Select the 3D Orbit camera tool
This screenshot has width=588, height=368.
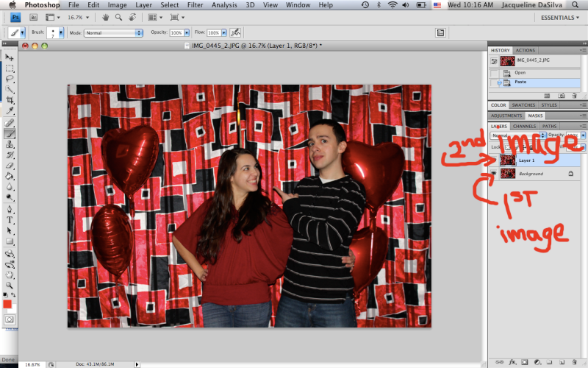pyautogui.click(x=10, y=264)
